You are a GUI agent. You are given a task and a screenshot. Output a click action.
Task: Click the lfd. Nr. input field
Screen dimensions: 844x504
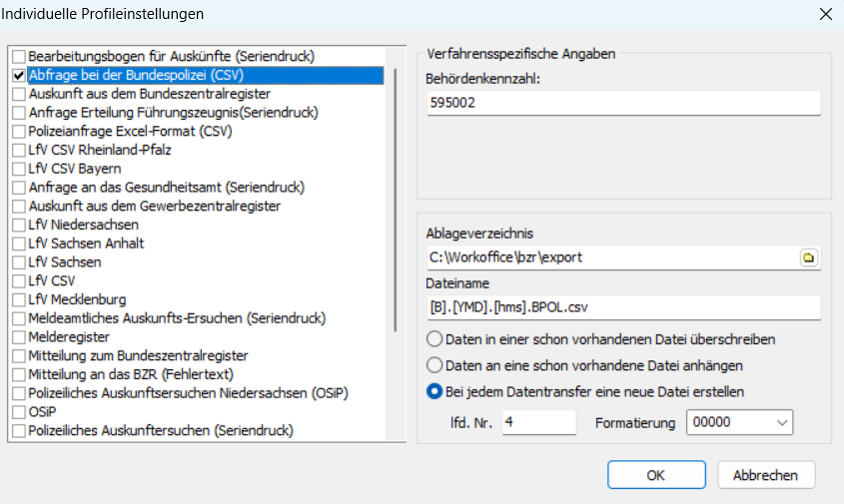click(539, 422)
